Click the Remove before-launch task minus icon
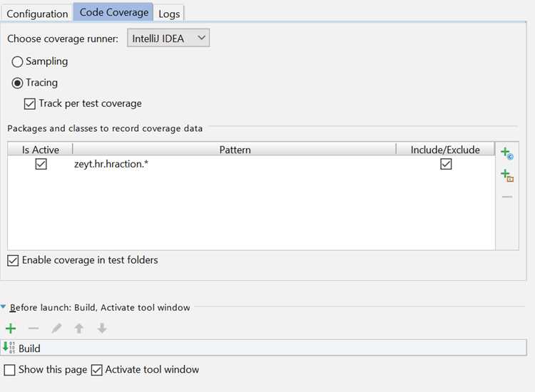The height and width of the screenshot is (392, 535). [x=34, y=329]
